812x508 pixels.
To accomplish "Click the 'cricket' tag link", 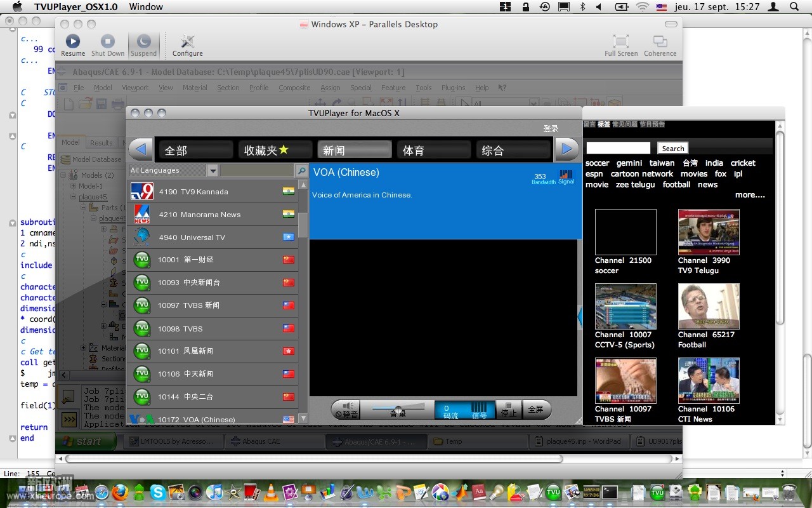I will [x=743, y=163].
